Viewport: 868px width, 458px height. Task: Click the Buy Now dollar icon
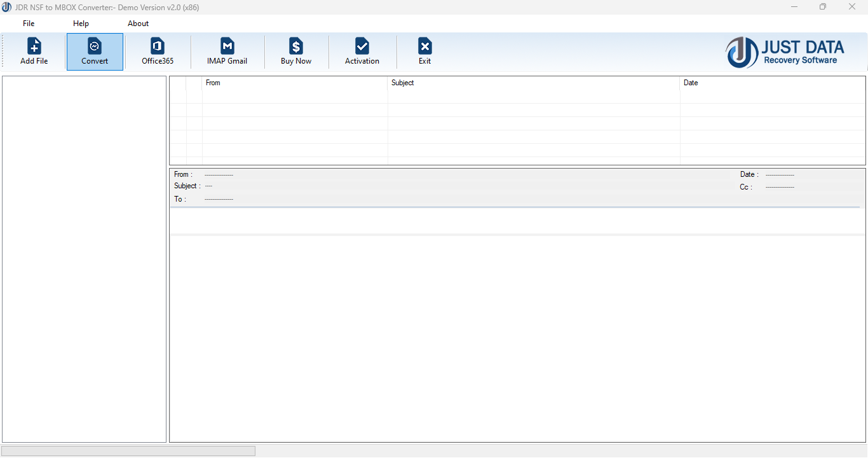(296, 52)
